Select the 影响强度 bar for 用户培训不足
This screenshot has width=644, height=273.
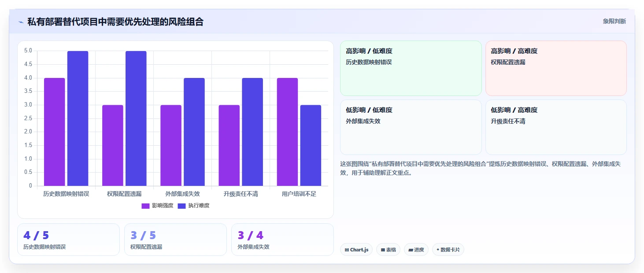287,132
